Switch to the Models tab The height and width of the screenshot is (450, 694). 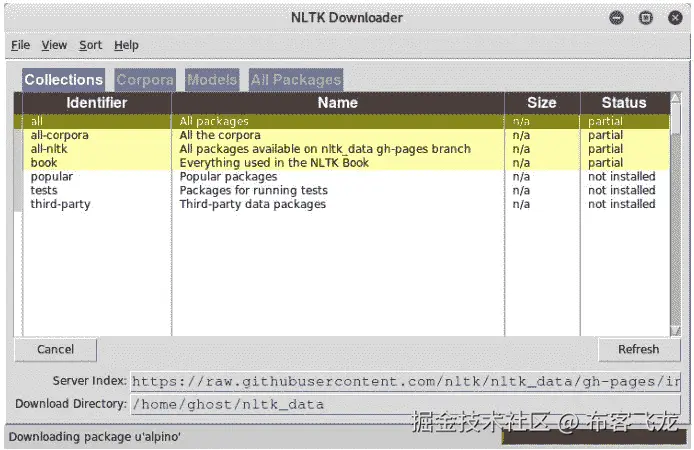[212, 80]
